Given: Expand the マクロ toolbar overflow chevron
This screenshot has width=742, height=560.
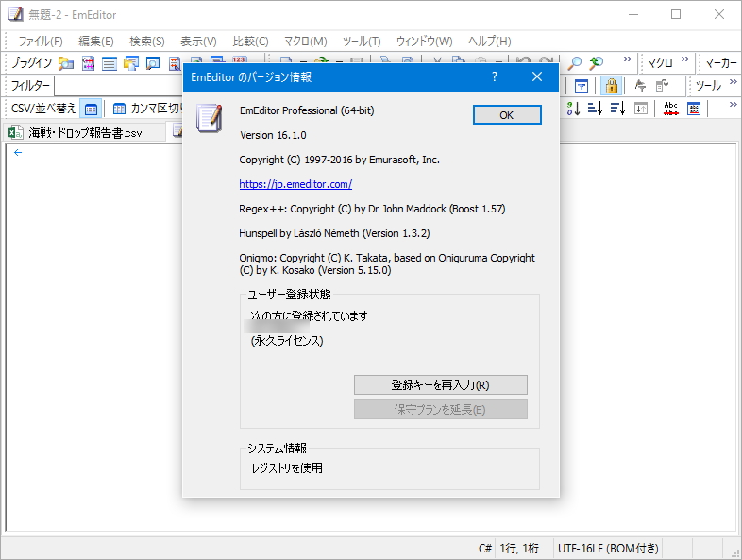Looking at the screenshot, I should pyautogui.click(x=684, y=59).
